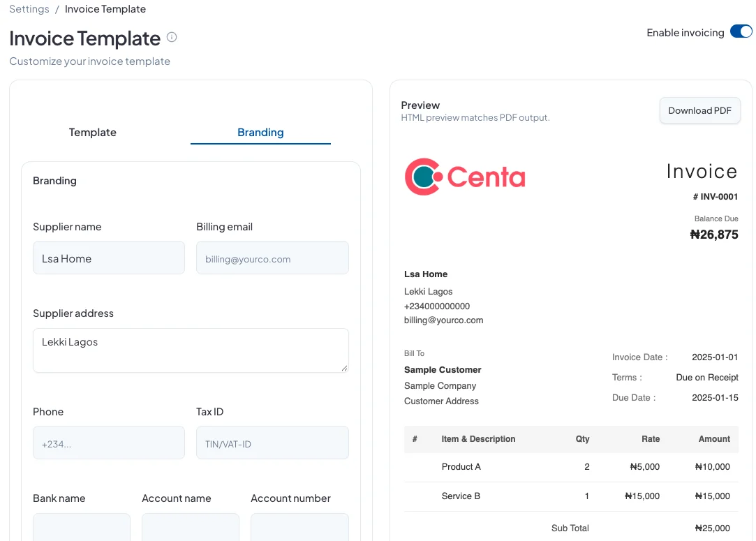Viewport: 756px width, 541px height.
Task: Click the 'Rate' column header
Action: [651, 439]
